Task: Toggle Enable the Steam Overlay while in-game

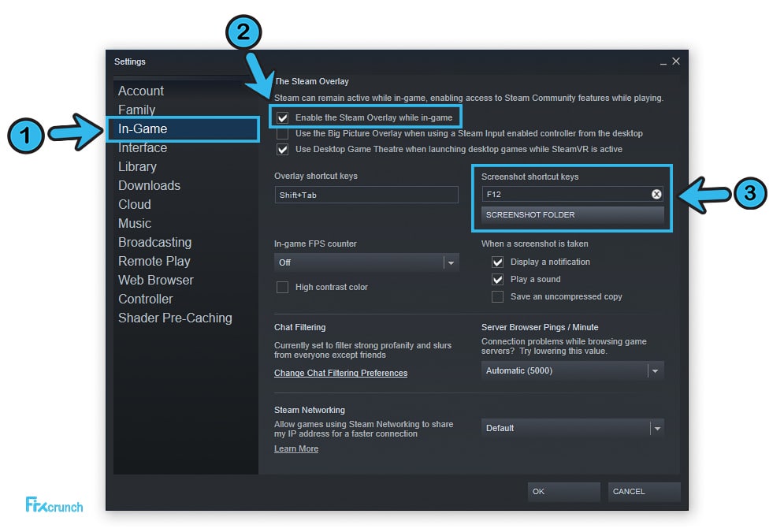Action: tap(283, 117)
